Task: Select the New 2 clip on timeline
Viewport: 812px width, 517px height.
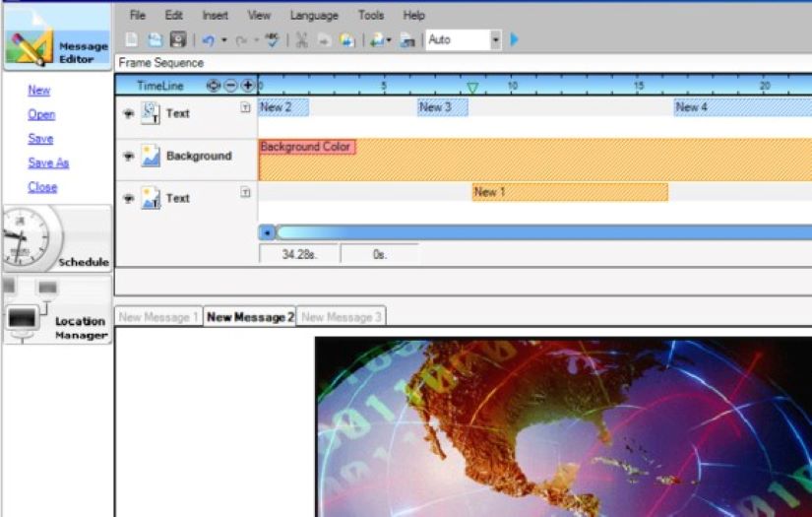Action: tap(283, 107)
